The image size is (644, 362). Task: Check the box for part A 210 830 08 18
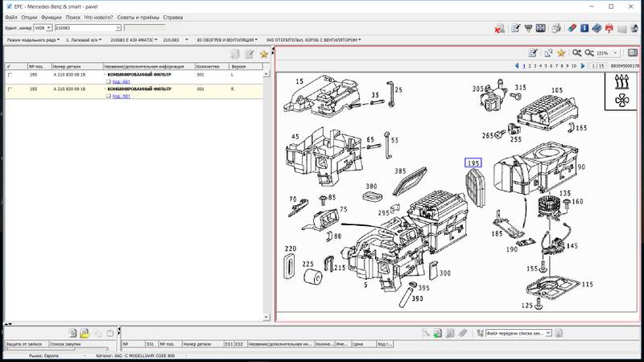pos(10,75)
